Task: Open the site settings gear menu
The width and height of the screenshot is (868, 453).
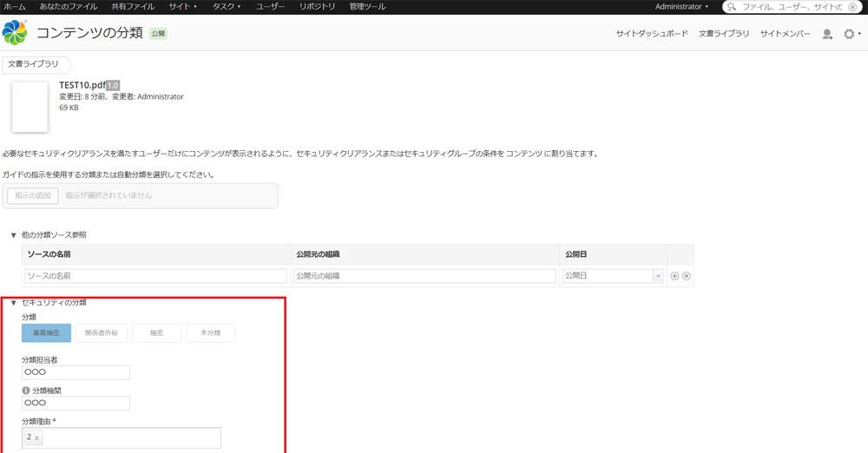Action: pos(851,34)
